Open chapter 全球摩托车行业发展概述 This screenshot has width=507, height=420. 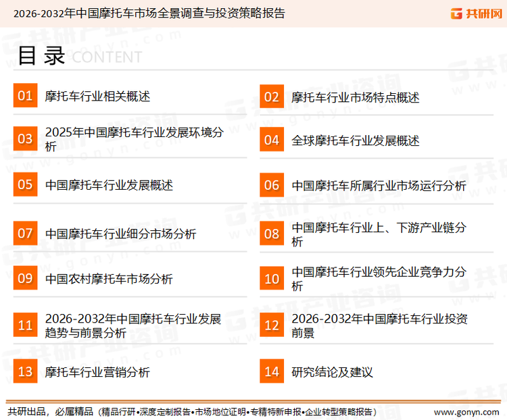(356, 140)
